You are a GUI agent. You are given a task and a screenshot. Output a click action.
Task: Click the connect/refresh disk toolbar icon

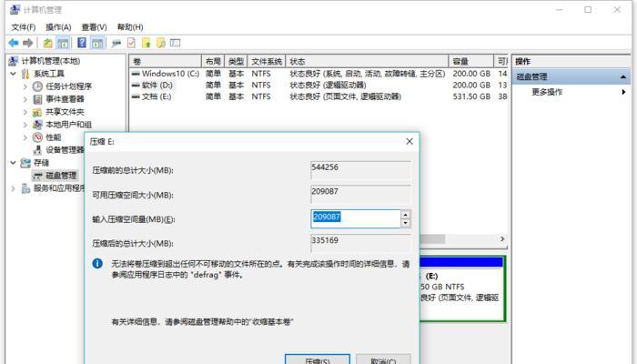[116, 43]
